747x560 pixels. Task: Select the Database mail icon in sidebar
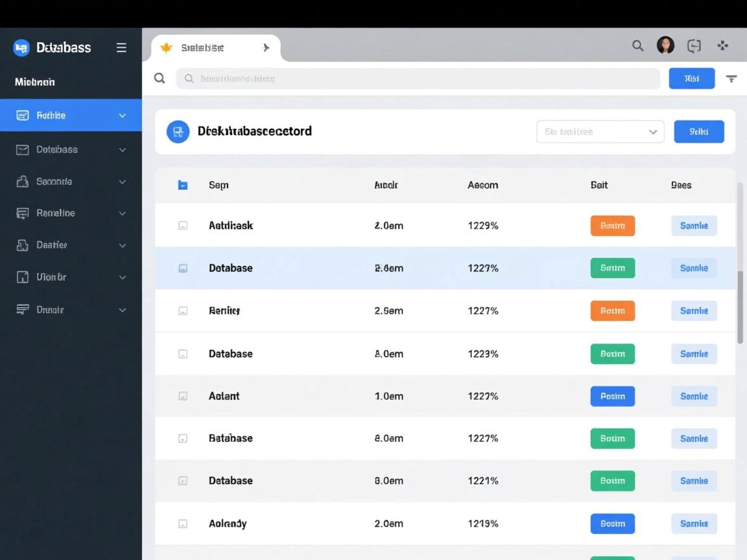coord(22,149)
